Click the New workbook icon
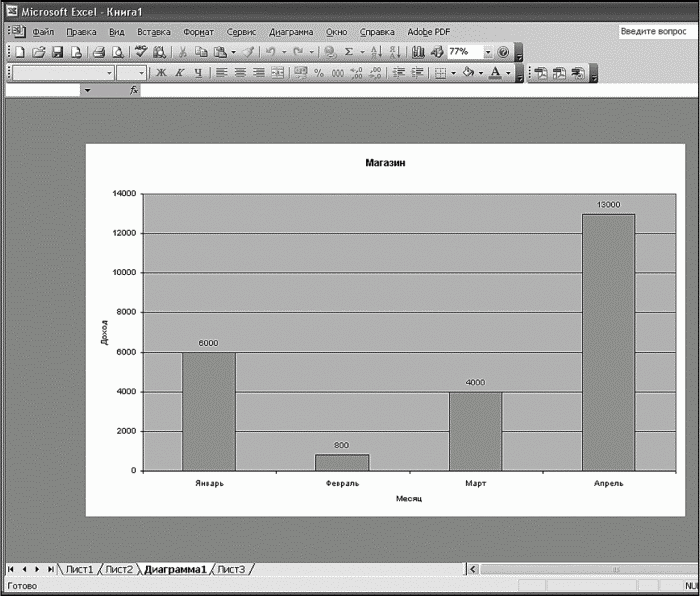 tap(20, 52)
